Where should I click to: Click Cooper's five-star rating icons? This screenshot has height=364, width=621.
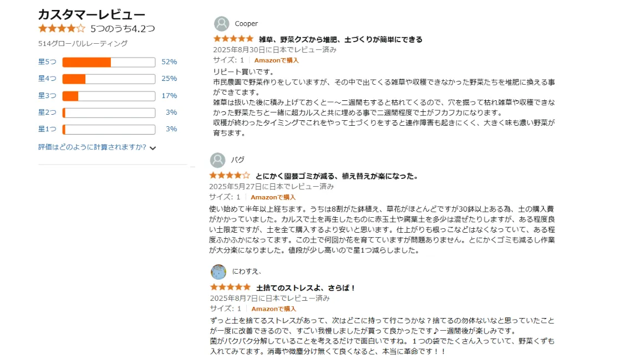click(233, 39)
